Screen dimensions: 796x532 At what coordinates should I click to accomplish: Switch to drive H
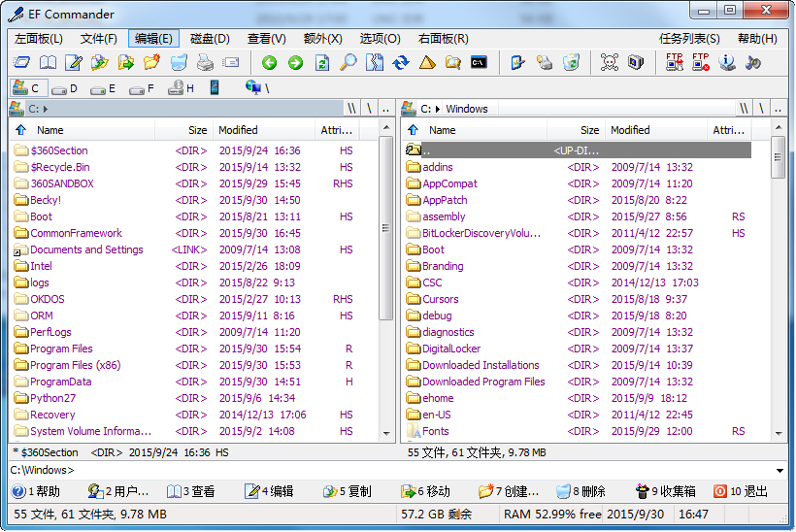pos(182,88)
